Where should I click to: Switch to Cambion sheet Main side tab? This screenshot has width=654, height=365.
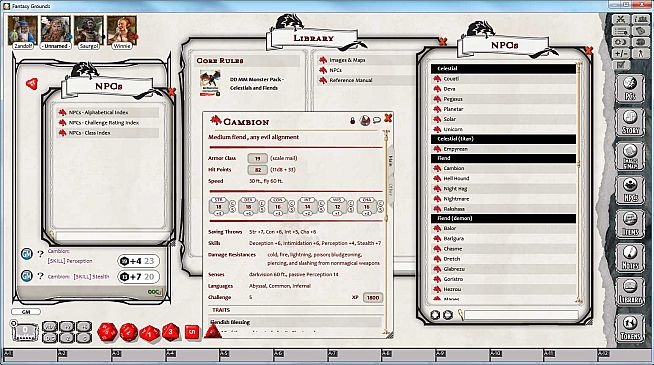coord(391,161)
